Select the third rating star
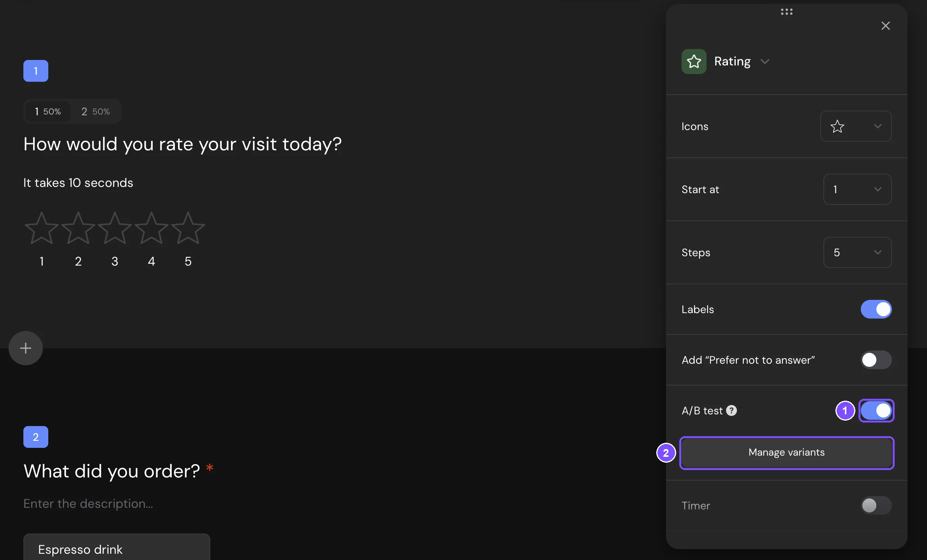Viewport: 927px width, 560px height. coord(115,228)
